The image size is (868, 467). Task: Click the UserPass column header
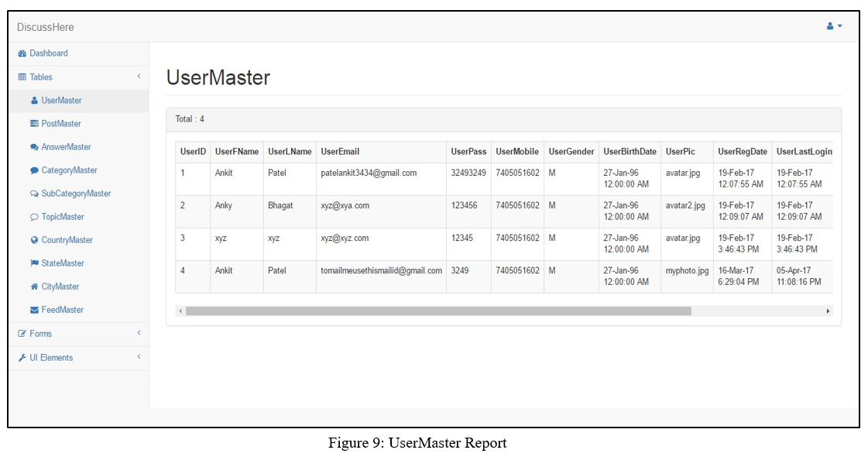point(468,152)
